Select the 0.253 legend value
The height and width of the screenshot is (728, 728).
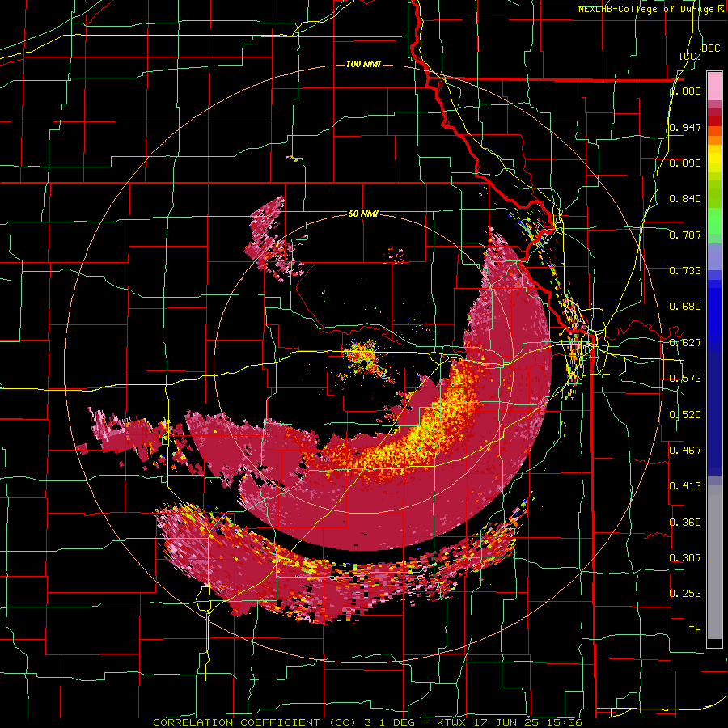point(685,594)
